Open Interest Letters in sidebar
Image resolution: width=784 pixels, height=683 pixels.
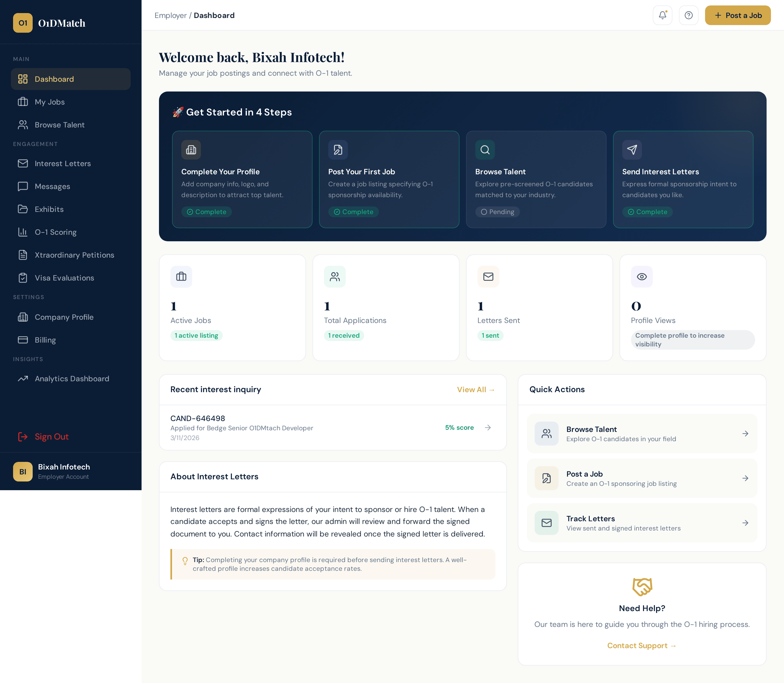click(71, 163)
